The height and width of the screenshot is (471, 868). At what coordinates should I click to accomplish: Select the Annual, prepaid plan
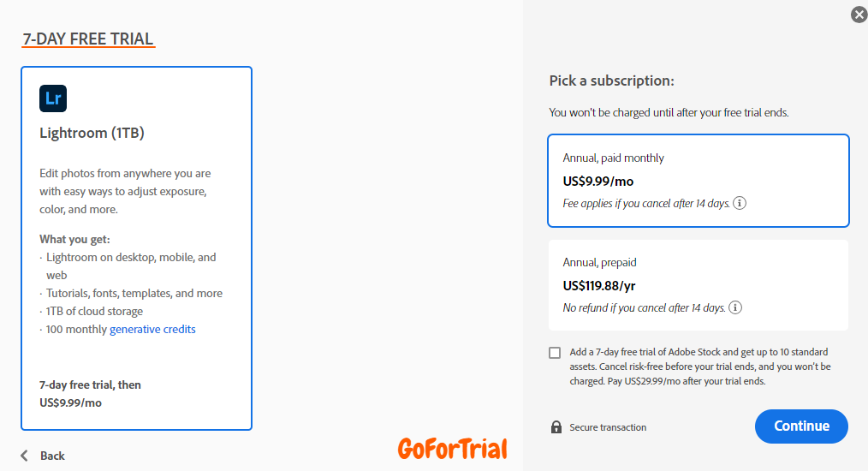click(698, 285)
